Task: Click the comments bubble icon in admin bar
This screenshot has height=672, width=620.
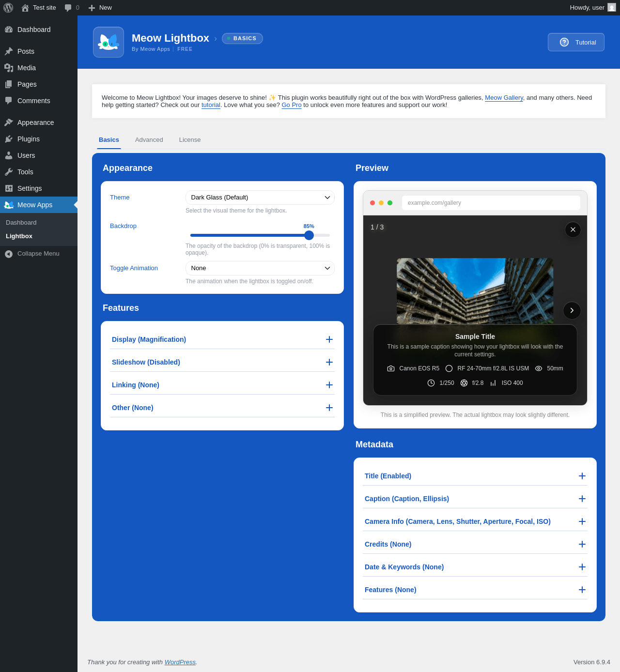Action: (x=68, y=8)
